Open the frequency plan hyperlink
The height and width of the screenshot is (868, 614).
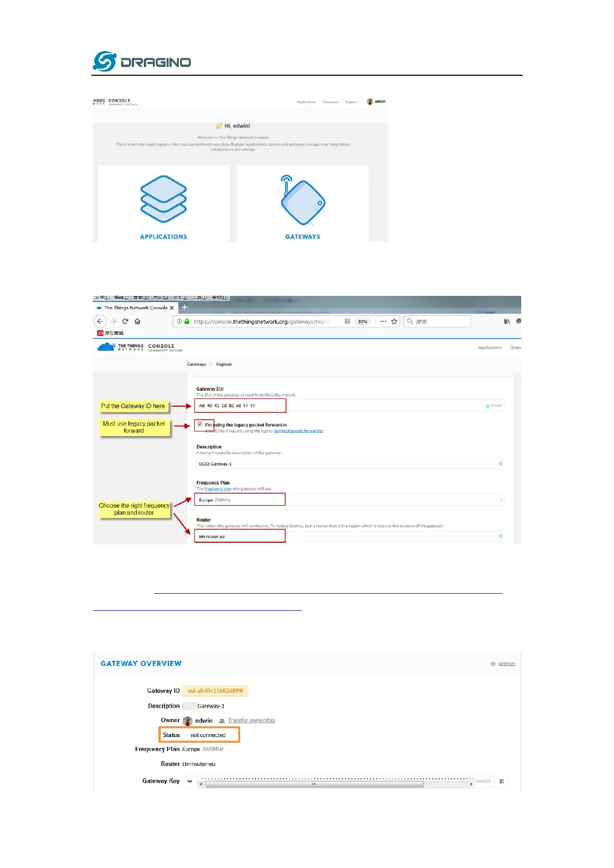pyautogui.click(x=218, y=489)
